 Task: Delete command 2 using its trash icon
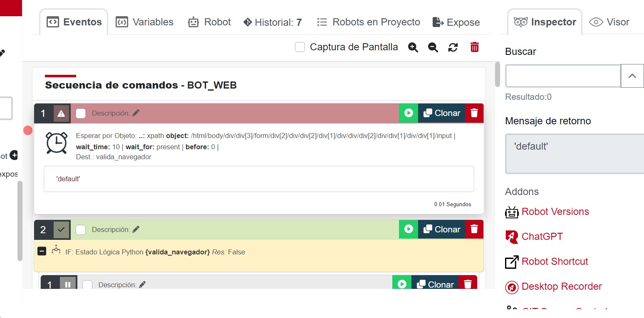474,229
